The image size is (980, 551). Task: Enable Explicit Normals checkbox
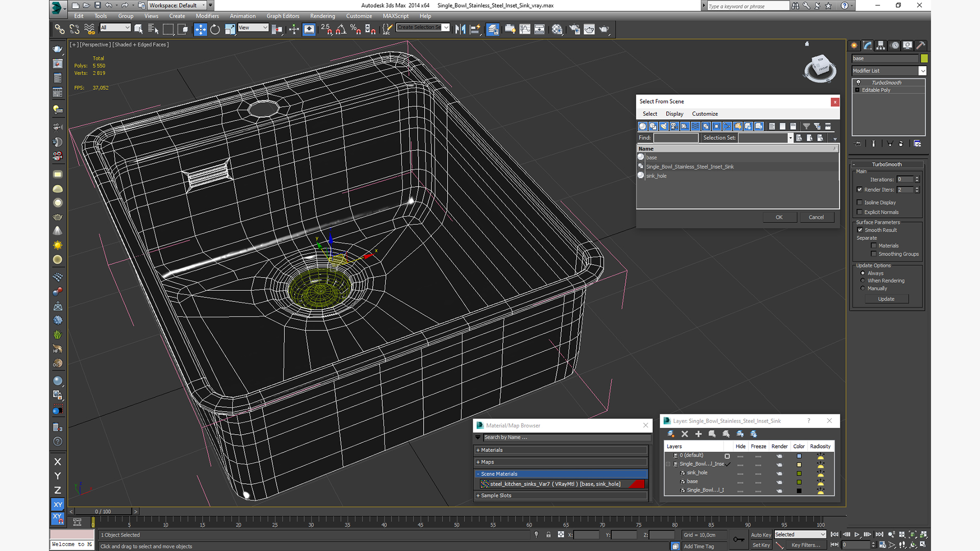pos(860,212)
